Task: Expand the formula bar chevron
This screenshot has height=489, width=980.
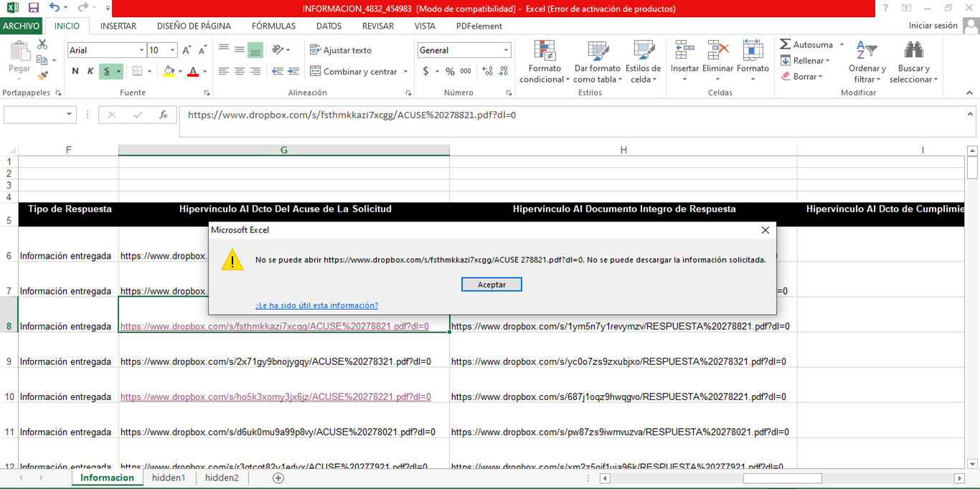Action: (x=970, y=114)
